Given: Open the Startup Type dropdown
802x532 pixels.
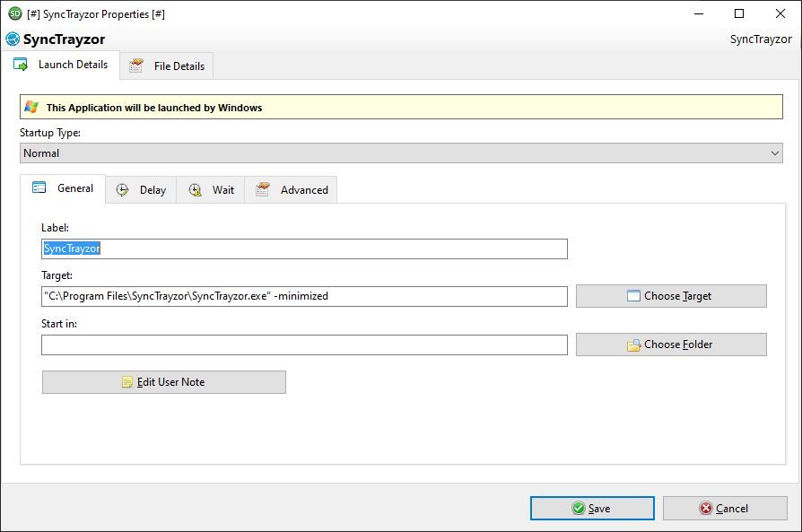Looking at the screenshot, I should (x=775, y=153).
